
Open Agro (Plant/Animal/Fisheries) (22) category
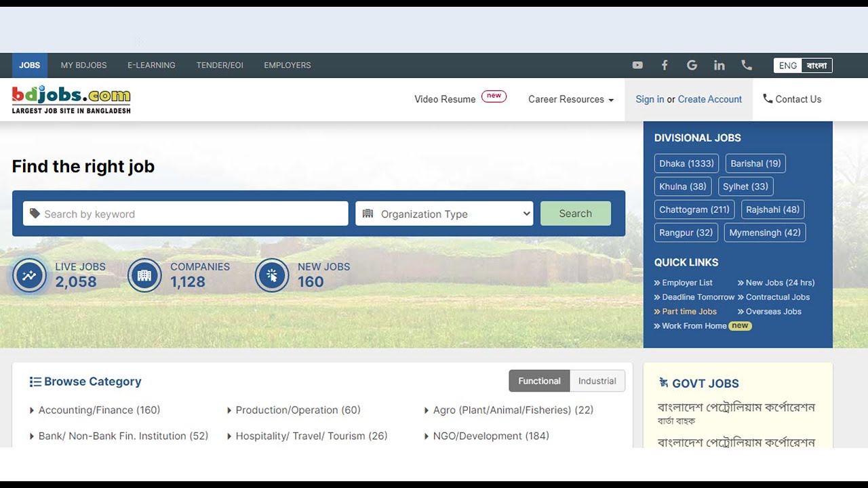pyautogui.click(x=513, y=410)
